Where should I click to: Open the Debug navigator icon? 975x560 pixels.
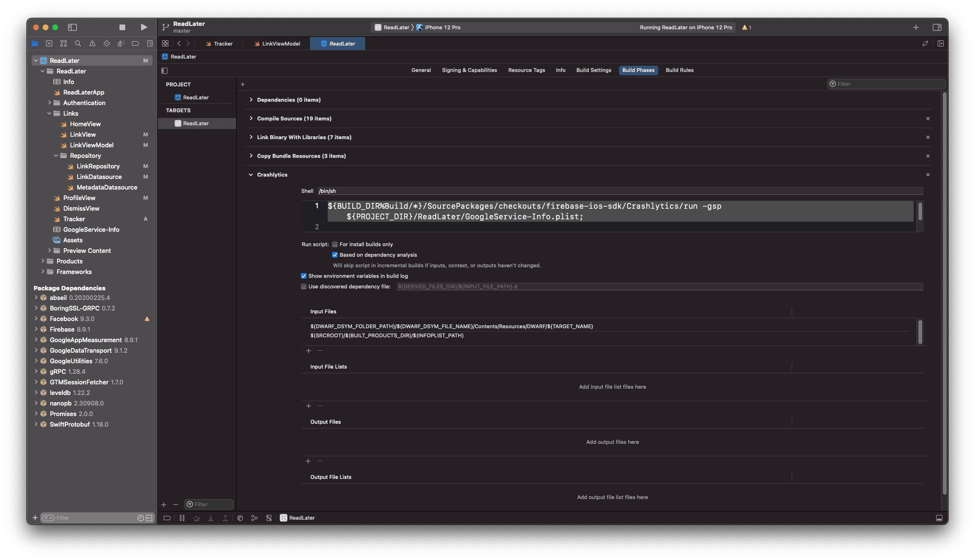(121, 44)
